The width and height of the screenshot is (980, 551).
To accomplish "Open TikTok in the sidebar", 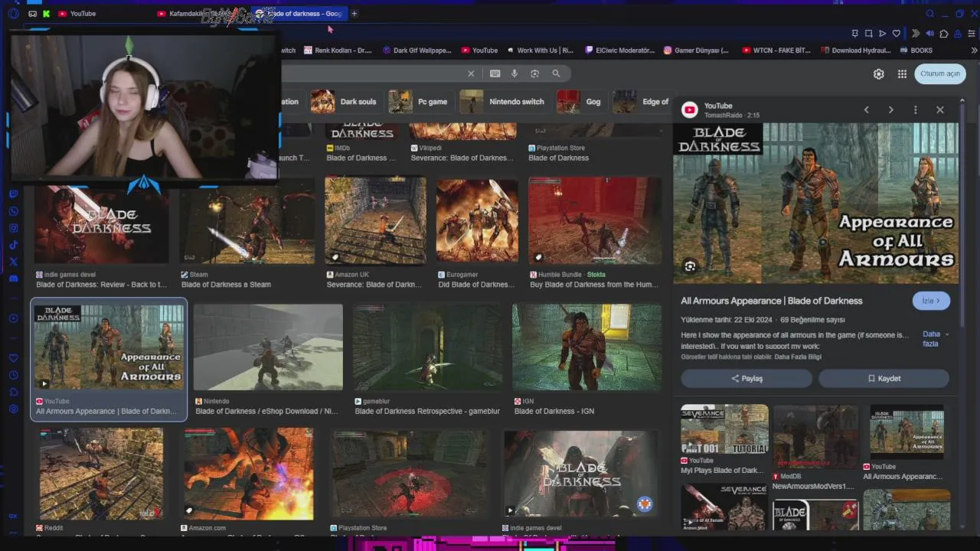I will [13, 245].
